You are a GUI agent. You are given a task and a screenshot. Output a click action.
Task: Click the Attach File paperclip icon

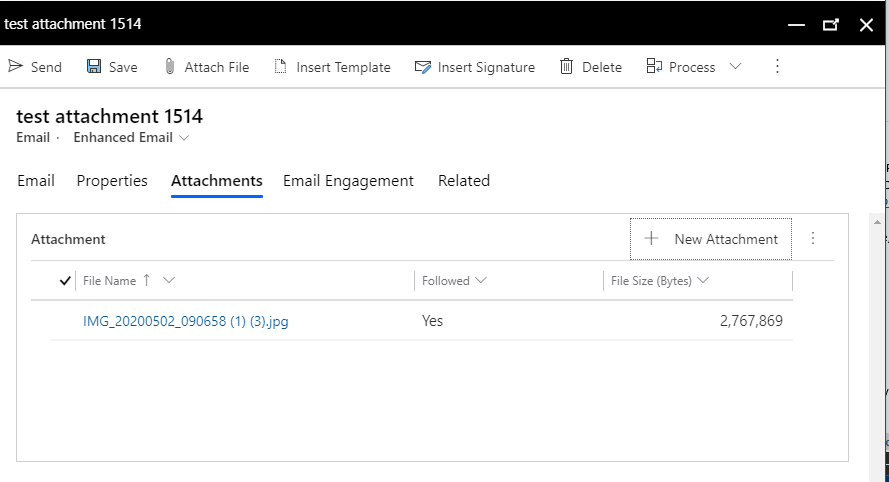point(170,66)
